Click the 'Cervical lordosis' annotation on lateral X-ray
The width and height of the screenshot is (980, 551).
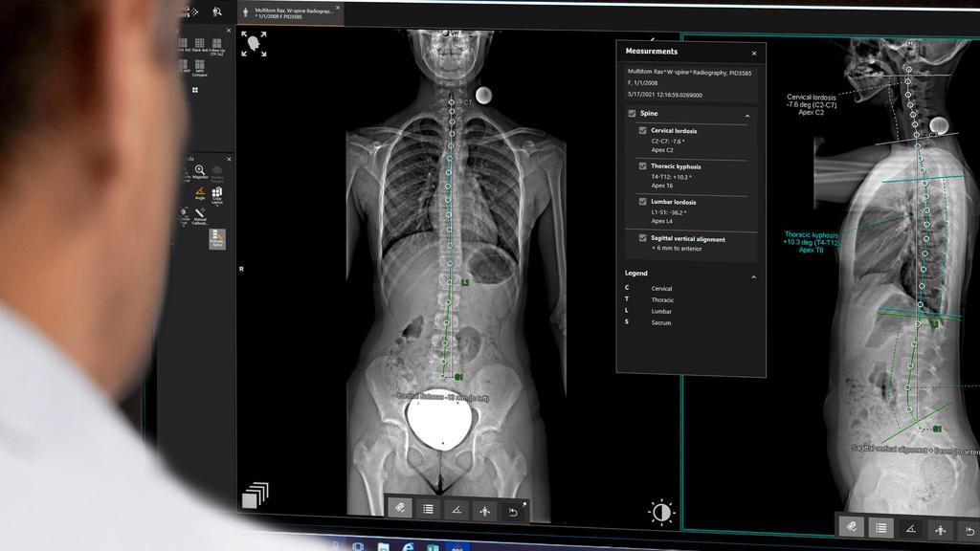point(812,104)
